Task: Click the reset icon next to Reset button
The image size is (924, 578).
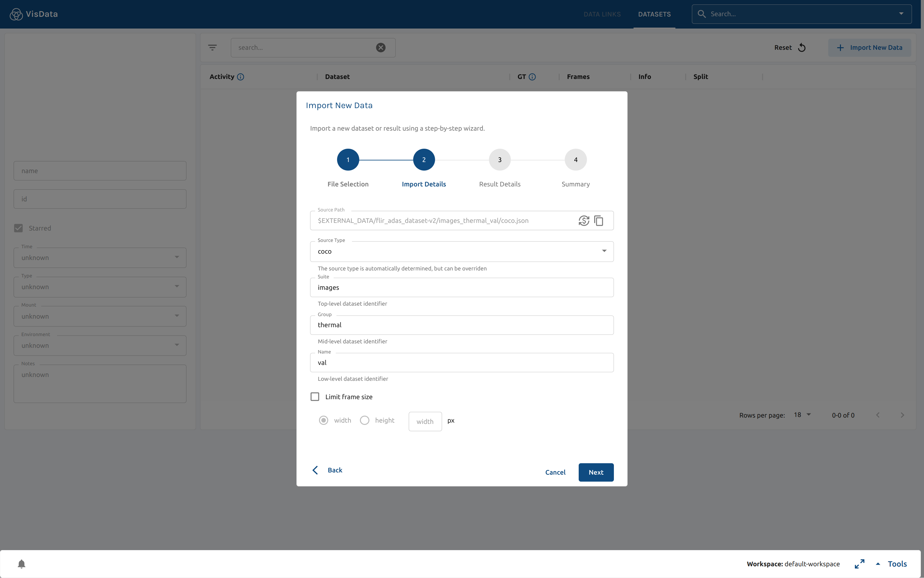Action: point(802,47)
